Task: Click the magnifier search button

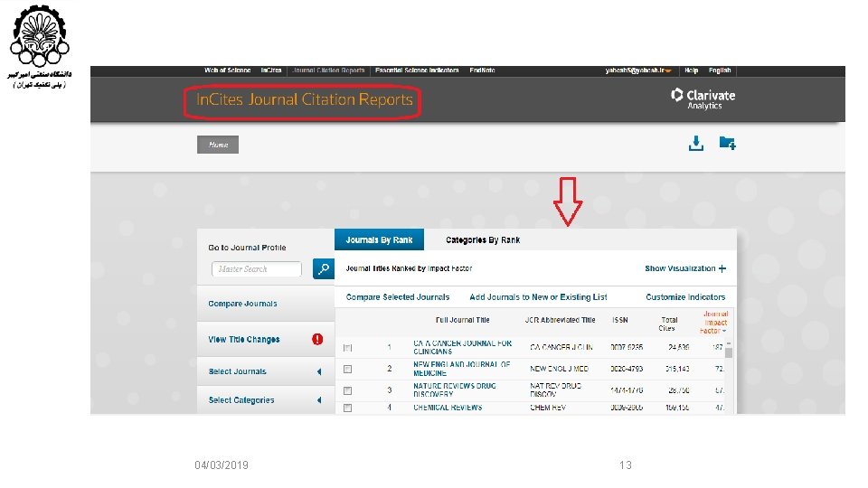Action: [x=324, y=269]
